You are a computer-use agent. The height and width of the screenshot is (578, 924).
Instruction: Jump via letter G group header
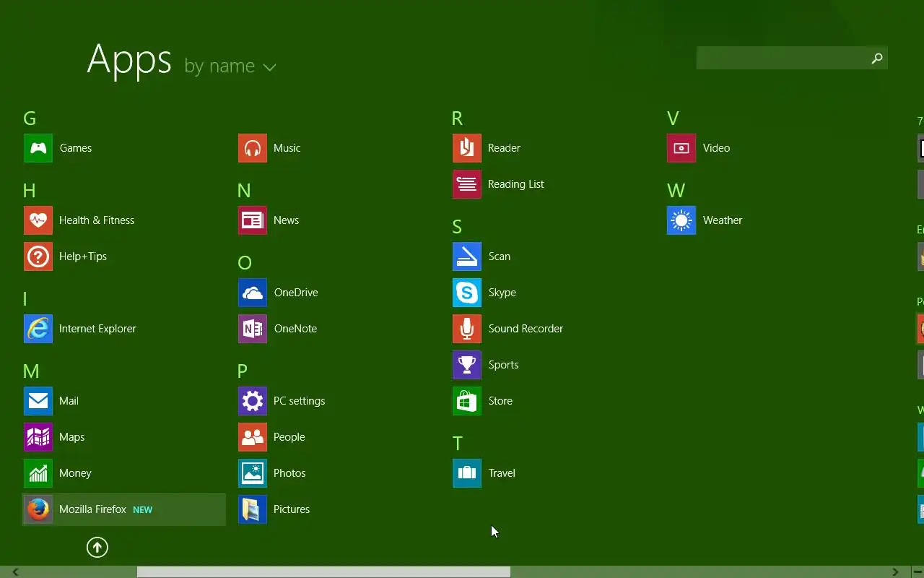point(30,118)
